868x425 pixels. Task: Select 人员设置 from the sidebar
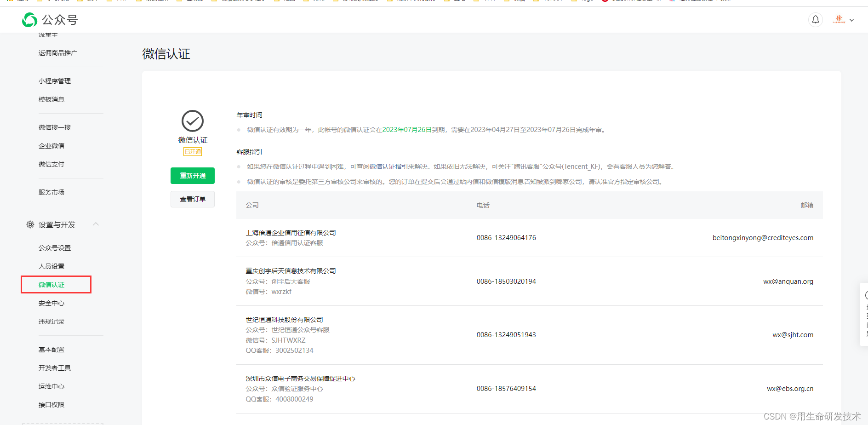[x=51, y=266]
